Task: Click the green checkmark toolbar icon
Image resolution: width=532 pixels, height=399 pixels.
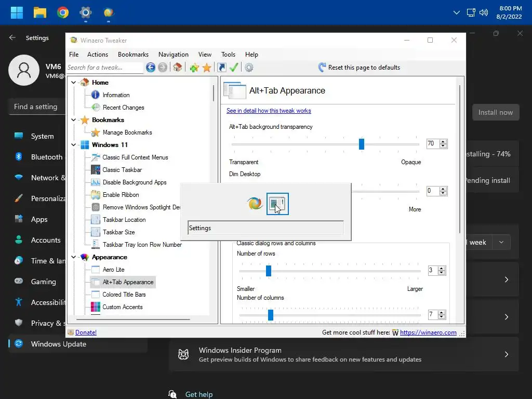Action: point(234,67)
